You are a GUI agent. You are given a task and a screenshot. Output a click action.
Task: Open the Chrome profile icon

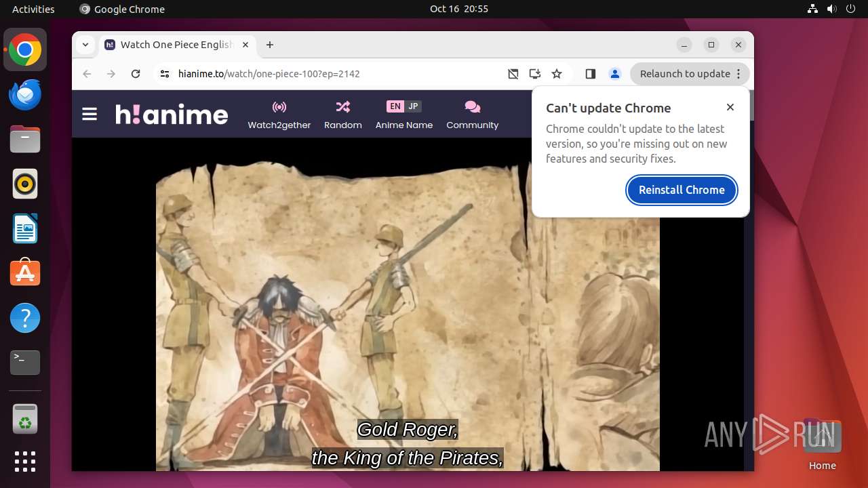point(615,74)
